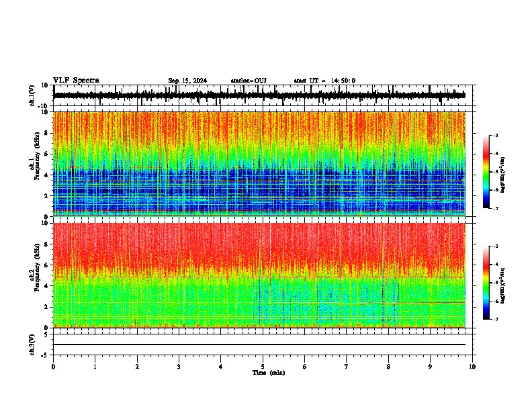Click the ch.1 color scale bar
Screen dimensions: 532x411
[486, 172]
